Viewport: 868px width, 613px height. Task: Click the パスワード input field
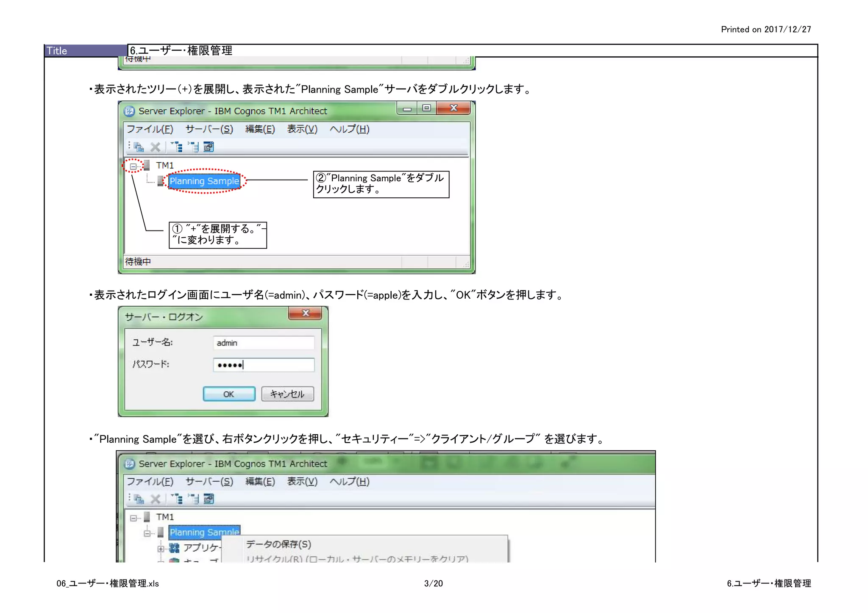click(x=264, y=365)
